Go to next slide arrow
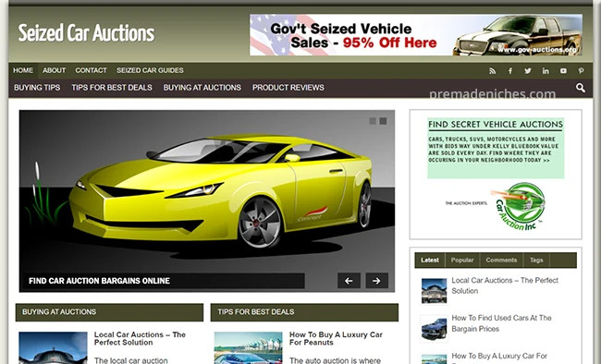The height and width of the screenshot is (364, 601). point(376,281)
